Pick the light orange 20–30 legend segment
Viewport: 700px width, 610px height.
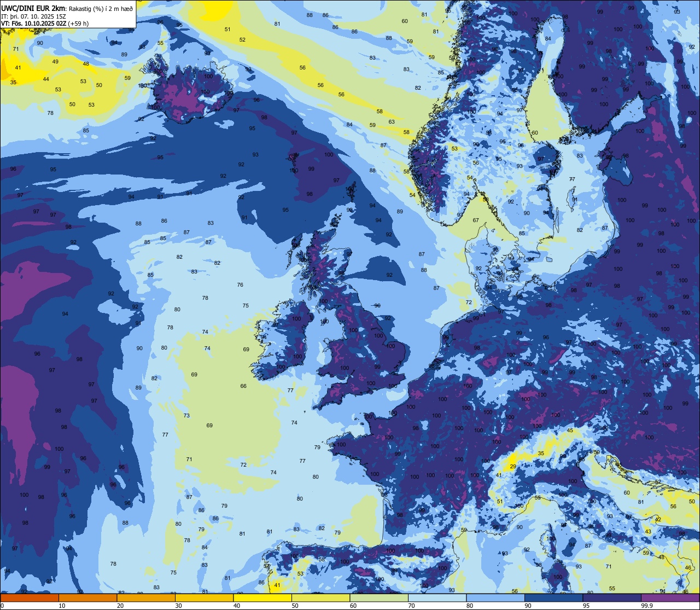pyautogui.click(x=146, y=597)
